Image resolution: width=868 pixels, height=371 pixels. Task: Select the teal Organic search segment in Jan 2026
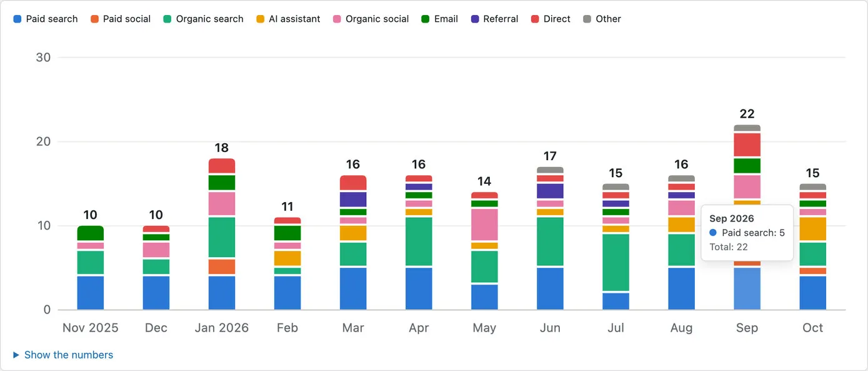pyautogui.click(x=222, y=237)
